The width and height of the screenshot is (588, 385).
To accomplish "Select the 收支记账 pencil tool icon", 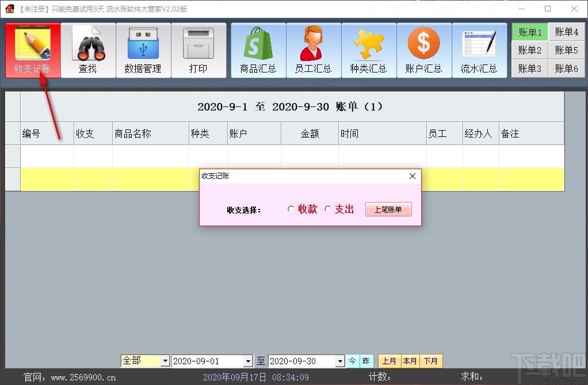I will click(x=33, y=49).
